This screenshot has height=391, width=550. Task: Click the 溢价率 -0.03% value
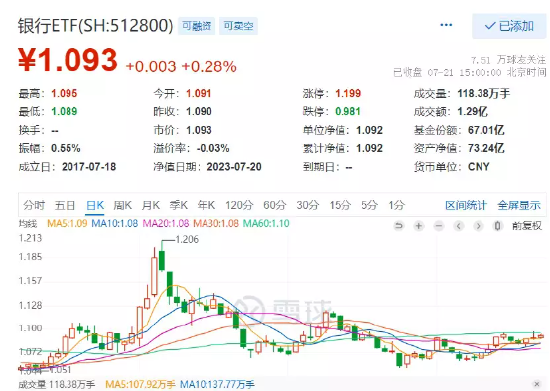tap(213, 148)
